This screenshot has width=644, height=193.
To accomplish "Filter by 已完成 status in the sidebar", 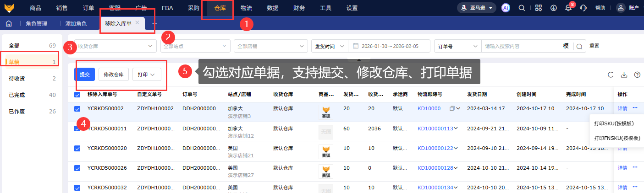I will pyautogui.click(x=32, y=95).
